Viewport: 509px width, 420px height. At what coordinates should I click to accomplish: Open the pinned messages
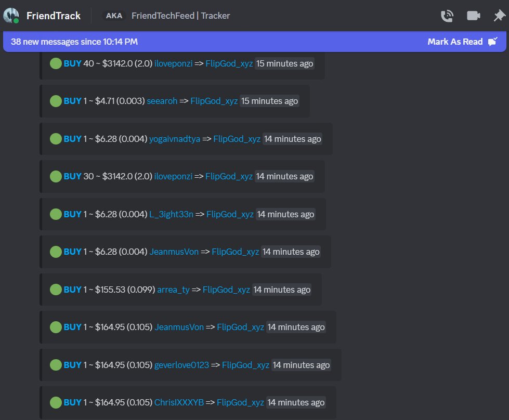498,16
